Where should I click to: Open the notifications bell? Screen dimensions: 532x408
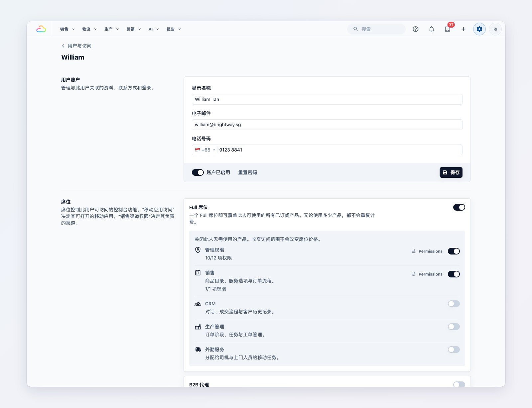pos(432,29)
